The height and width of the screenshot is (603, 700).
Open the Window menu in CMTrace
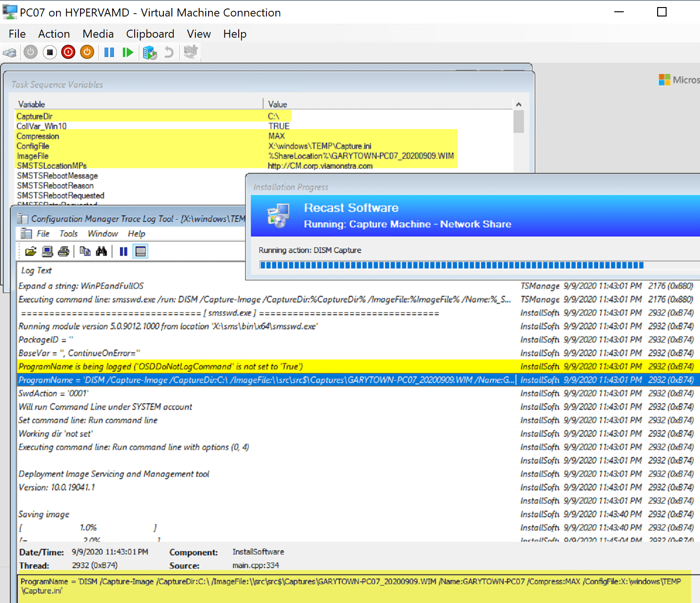coord(103,233)
